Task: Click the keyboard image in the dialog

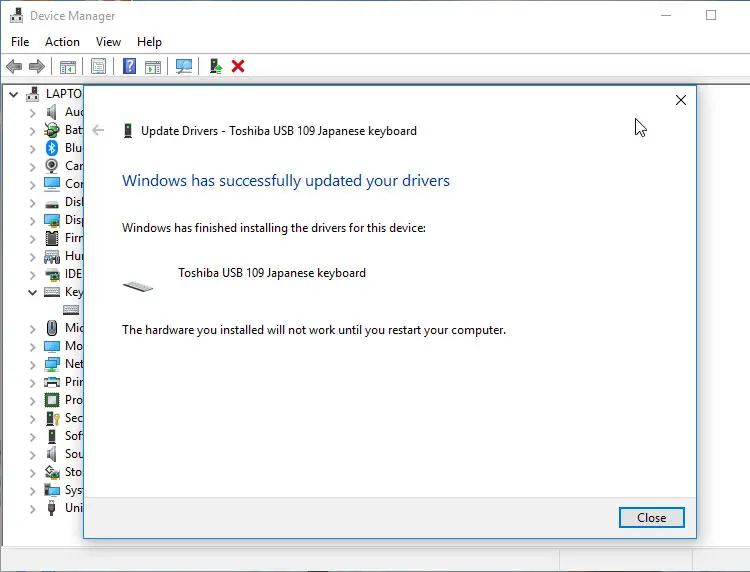Action: point(138,286)
